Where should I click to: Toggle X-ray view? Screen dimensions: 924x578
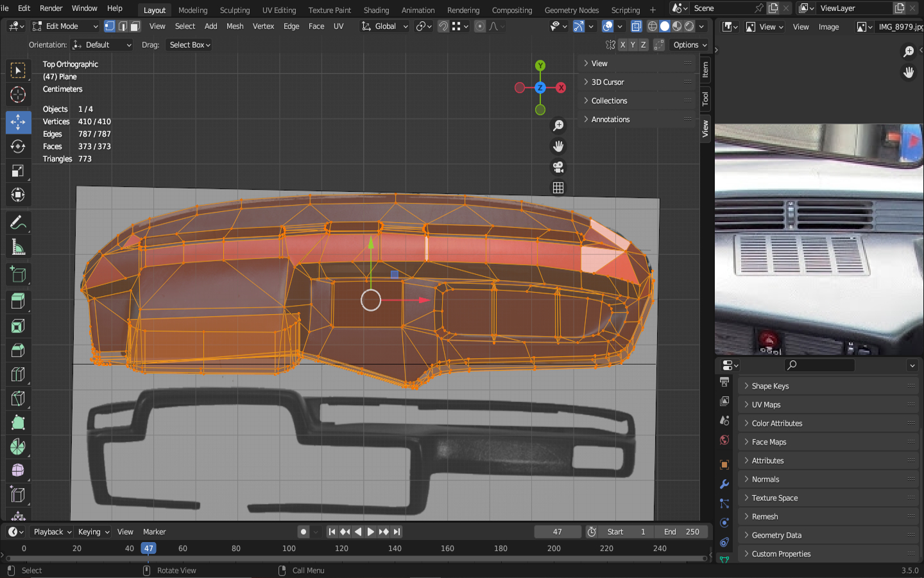636,26
